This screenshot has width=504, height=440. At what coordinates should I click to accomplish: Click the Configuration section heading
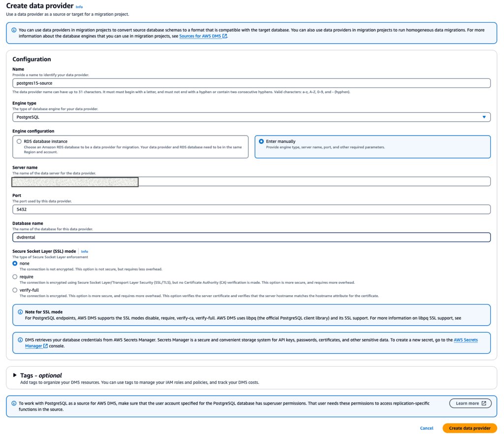tap(31, 59)
